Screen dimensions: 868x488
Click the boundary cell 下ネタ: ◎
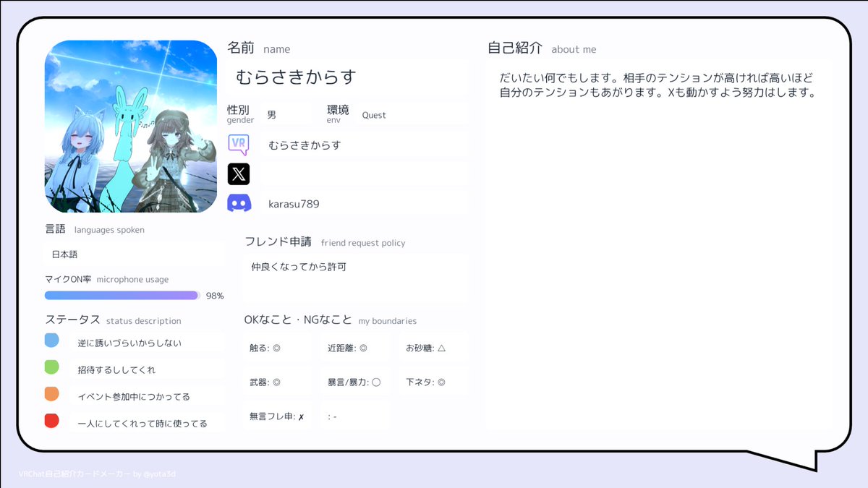click(435, 382)
